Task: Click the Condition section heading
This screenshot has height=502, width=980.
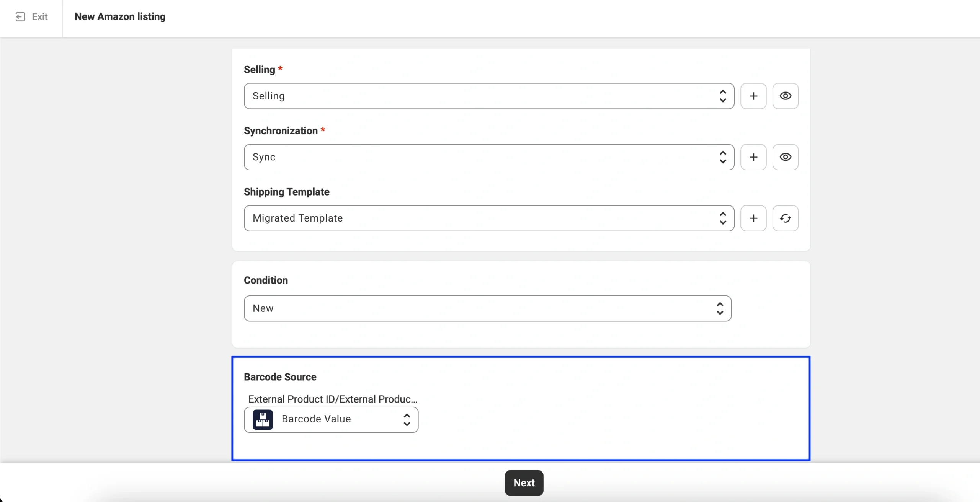Action: coord(266,280)
